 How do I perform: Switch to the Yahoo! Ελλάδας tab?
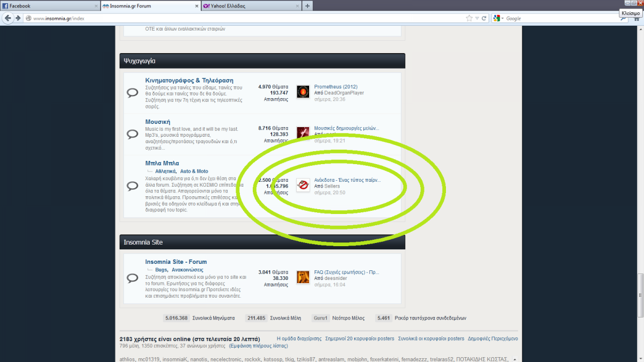(251, 6)
